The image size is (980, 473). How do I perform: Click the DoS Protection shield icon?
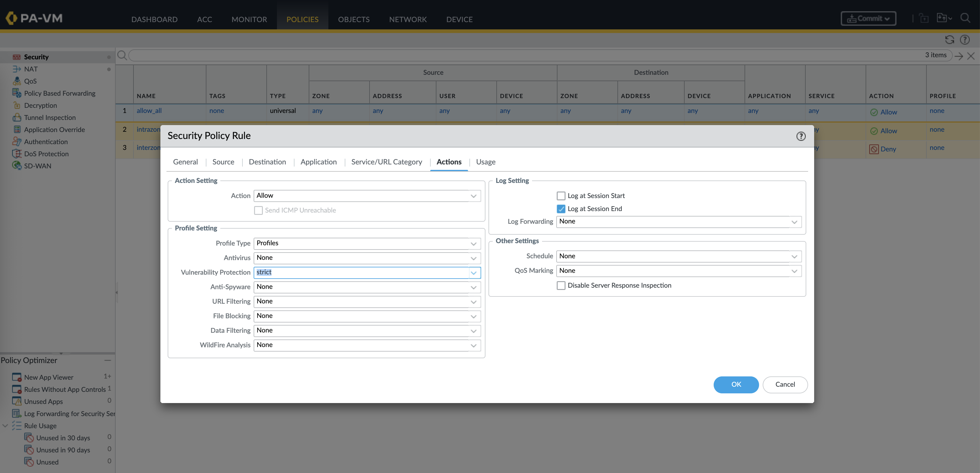17,154
